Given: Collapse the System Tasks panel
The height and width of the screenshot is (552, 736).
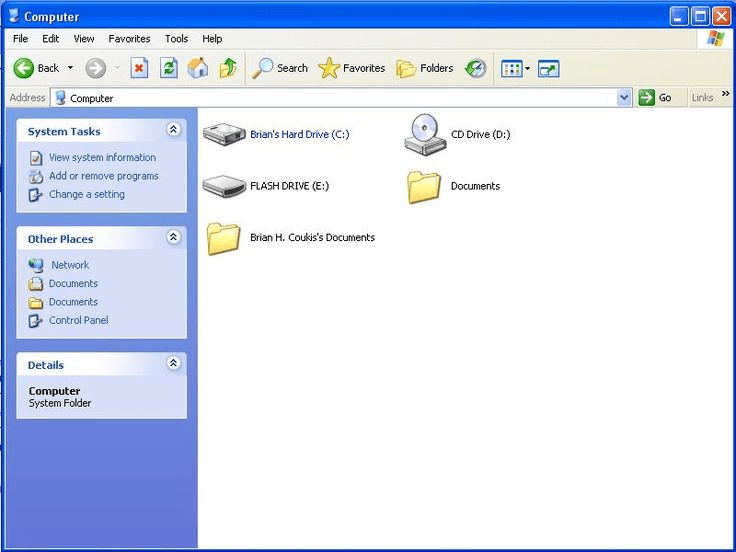Looking at the screenshot, I should (x=173, y=130).
